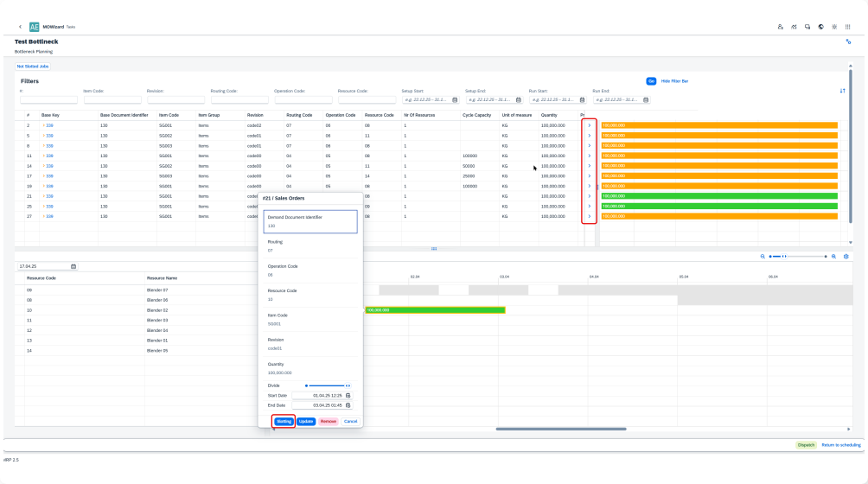868x484 pixels.
Task: Expand row 14 using its chevron arrow
Action: pyautogui.click(x=589, y=166)
